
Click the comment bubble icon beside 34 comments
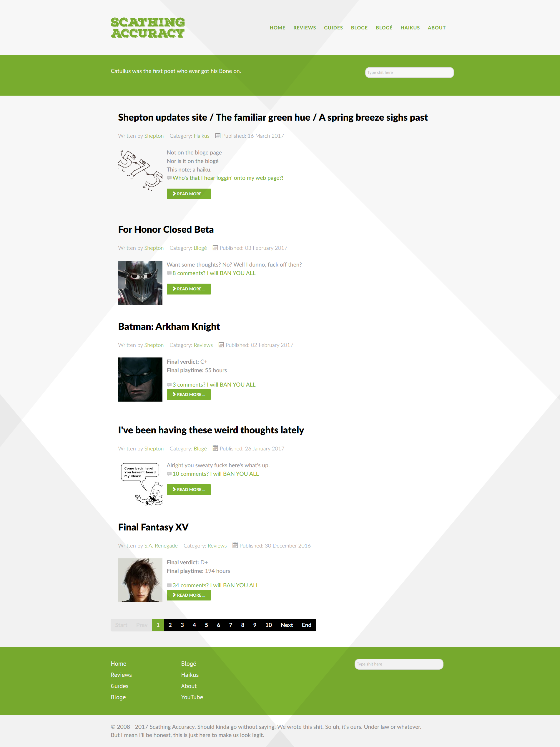169,585
